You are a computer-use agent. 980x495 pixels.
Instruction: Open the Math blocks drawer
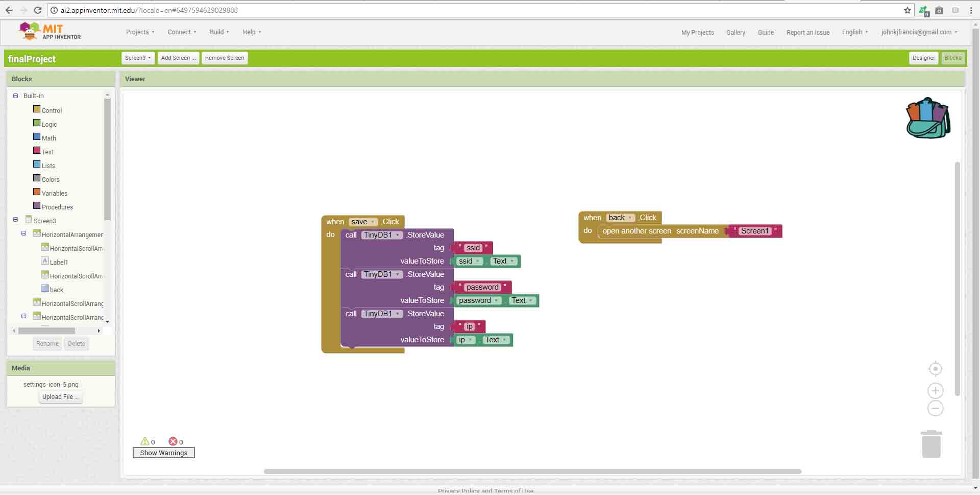coord(48,138)
